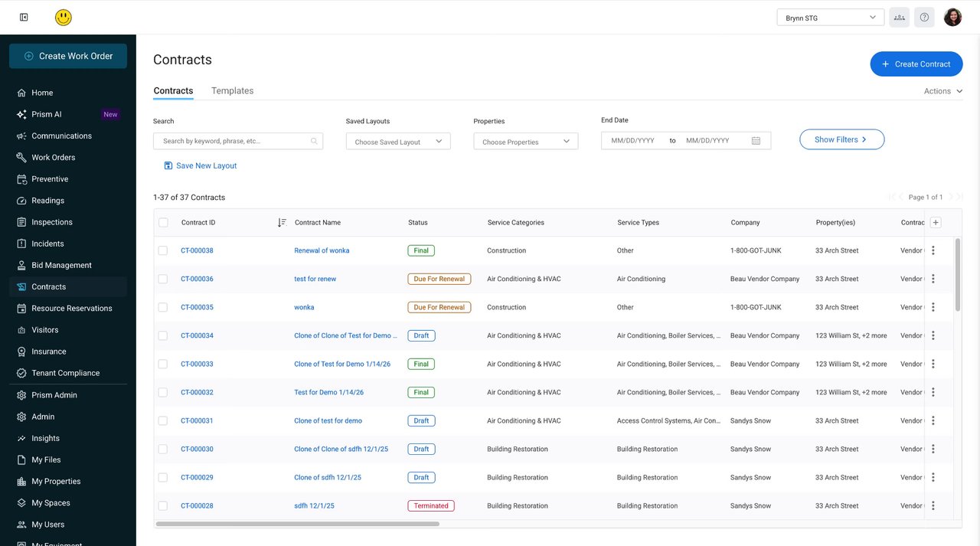This screenshot has width=980, height=546.
Task: Check the box for CT-000036
Action: (x=163, y=279)
